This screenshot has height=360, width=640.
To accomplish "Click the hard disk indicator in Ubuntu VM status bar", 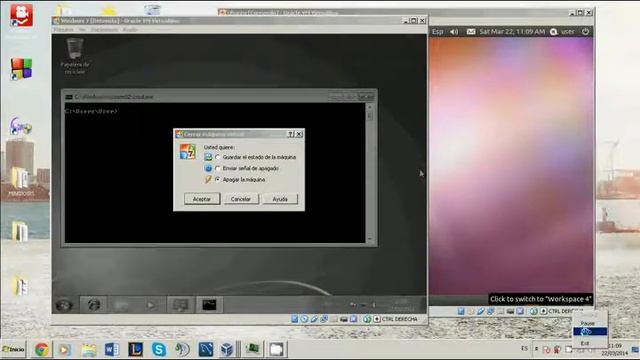I will (461, 311).
